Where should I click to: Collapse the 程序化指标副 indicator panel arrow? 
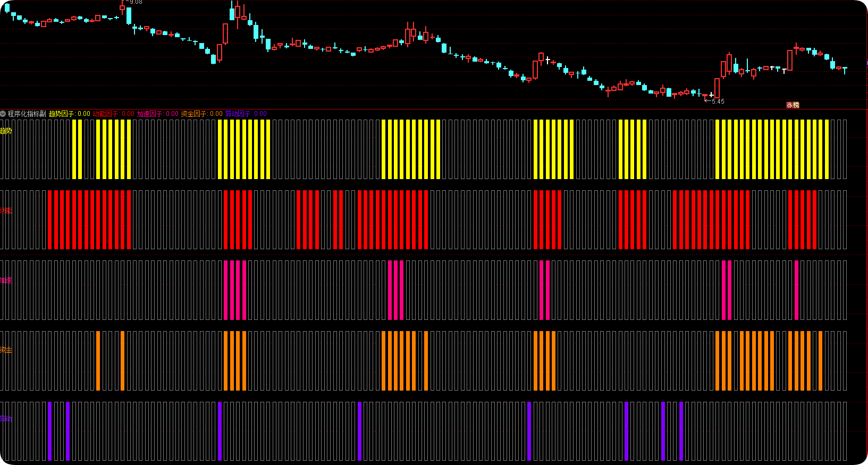point(3,114)
